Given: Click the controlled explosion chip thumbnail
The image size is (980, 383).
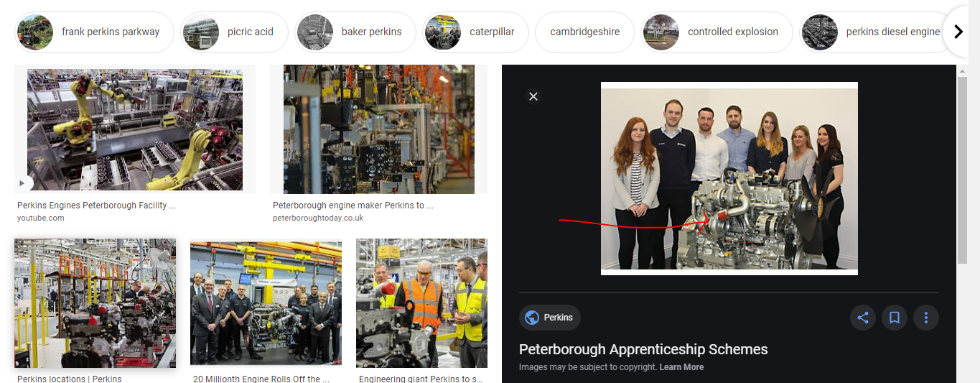Looking at the screenshot, I should 661,32.
